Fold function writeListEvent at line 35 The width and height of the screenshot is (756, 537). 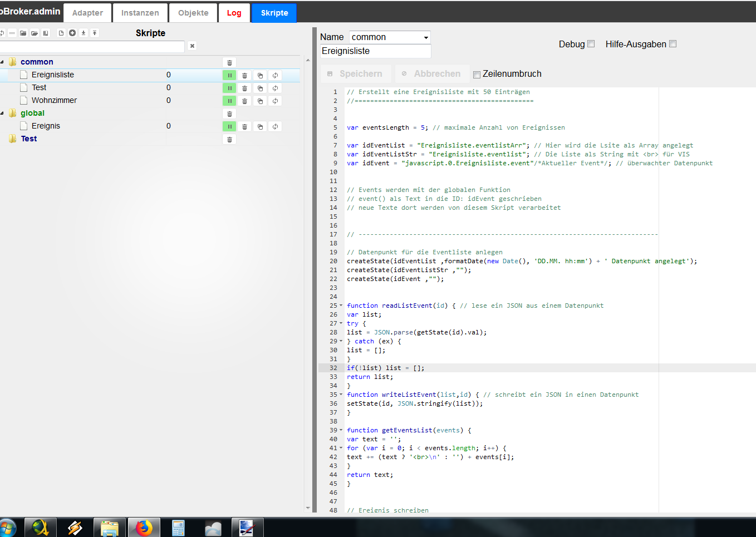pos(341,395)
